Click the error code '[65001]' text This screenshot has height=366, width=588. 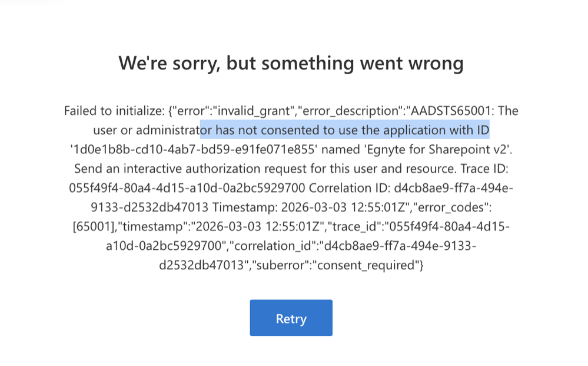[x=94, y=227]
